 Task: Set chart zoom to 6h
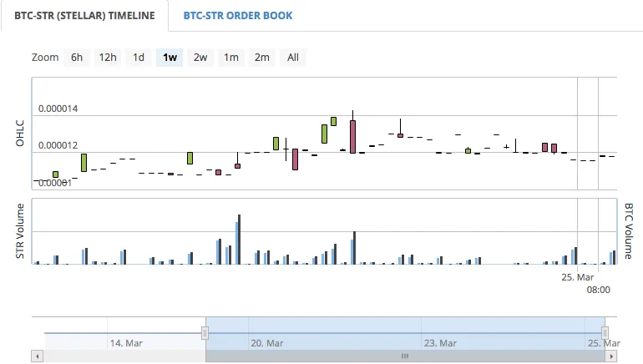pyautogui.click(x=77, y=58)
